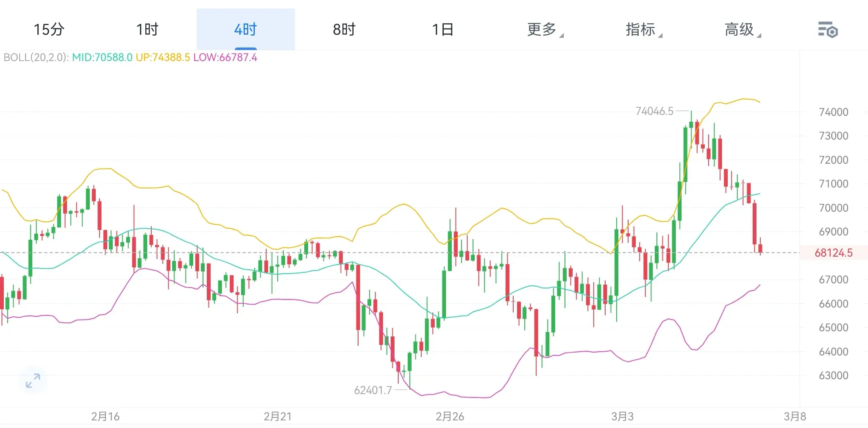Click the LOW:66787.4 band value
Image resolution: width=868 pixels, height=428 pixels.
225,57
